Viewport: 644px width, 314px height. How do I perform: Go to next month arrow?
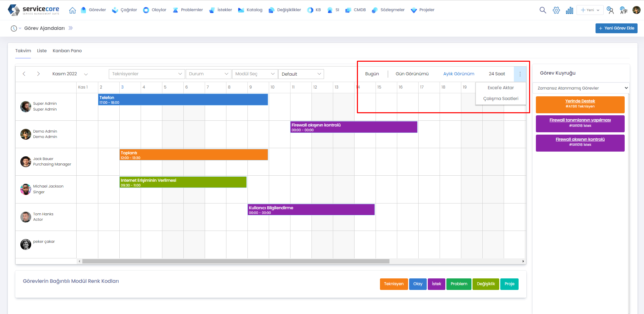(x=38, y=74)
